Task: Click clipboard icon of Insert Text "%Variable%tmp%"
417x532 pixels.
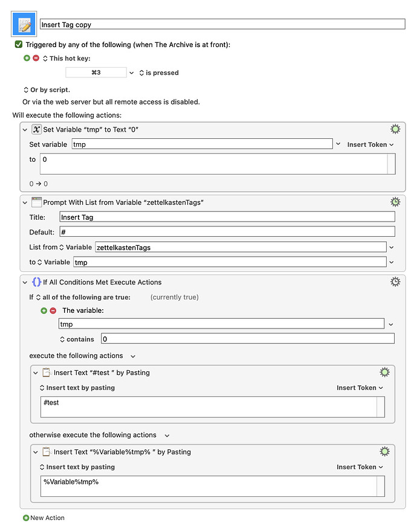Action: [47, 452]
